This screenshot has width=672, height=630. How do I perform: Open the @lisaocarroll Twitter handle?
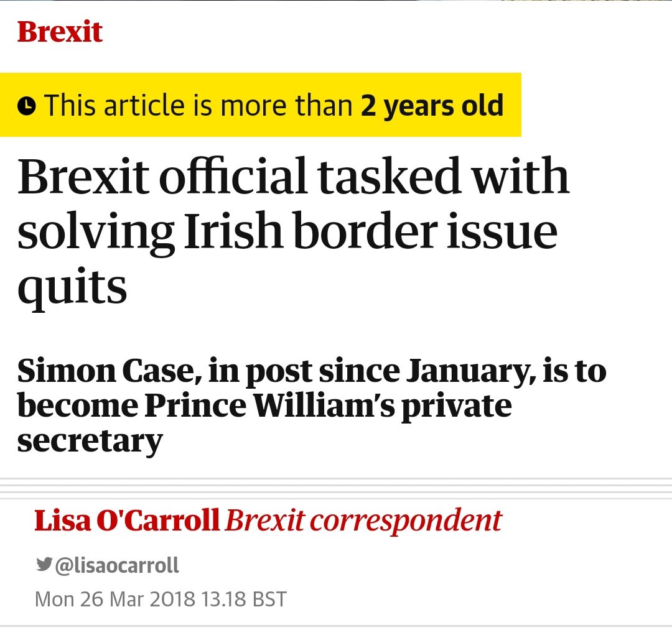coord(117,565)
